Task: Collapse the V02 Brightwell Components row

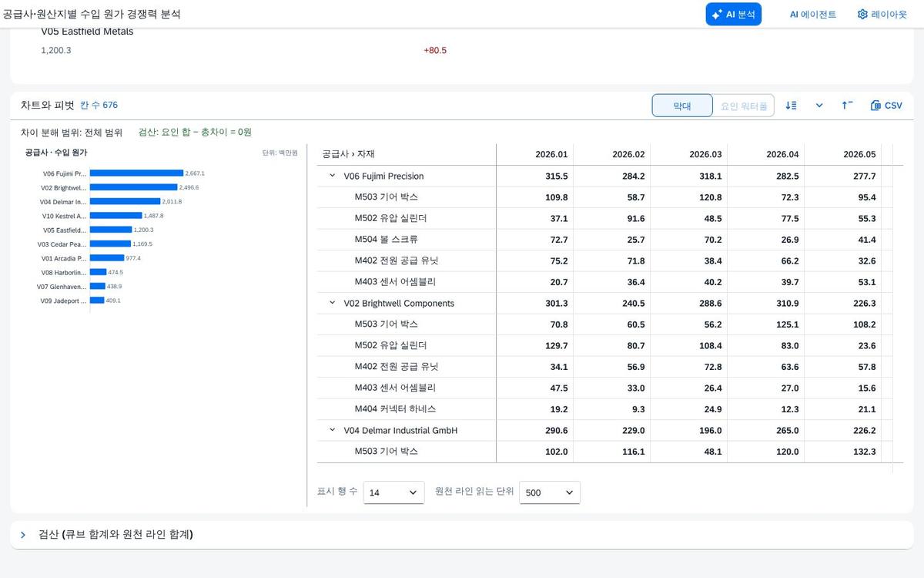Action: [333, 303]
